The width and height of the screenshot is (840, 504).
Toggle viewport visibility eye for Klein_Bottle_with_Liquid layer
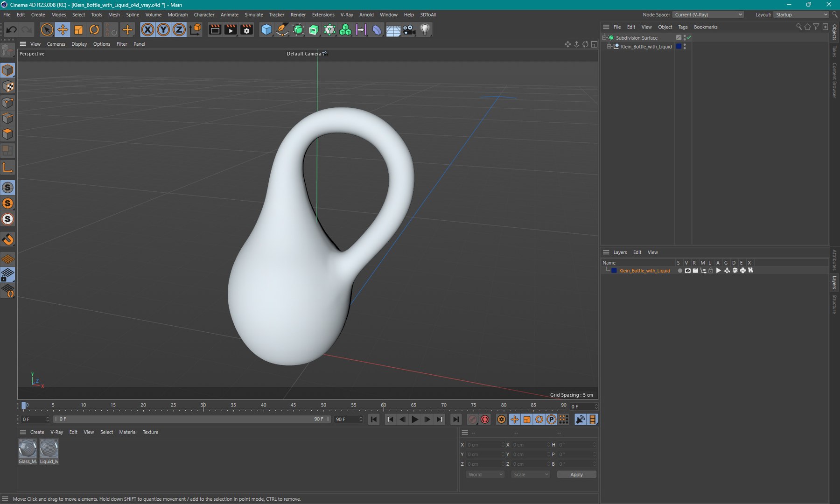point(687,271)
